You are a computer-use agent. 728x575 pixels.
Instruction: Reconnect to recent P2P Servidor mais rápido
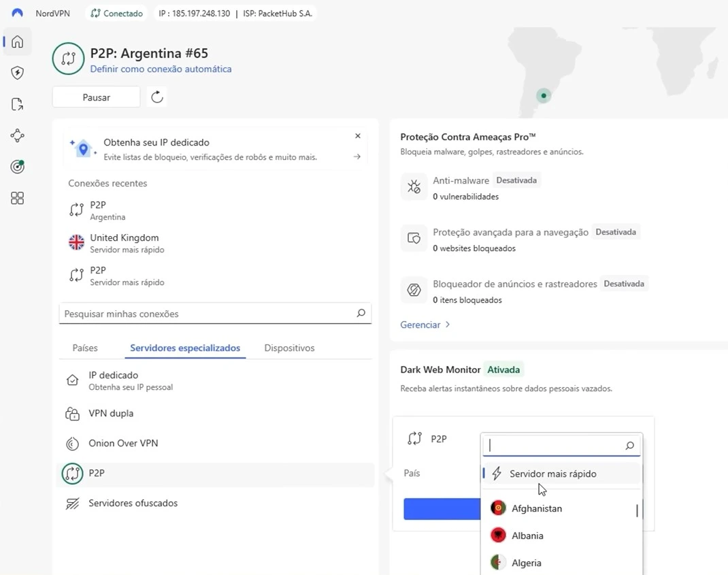click(x=215, y=276)
